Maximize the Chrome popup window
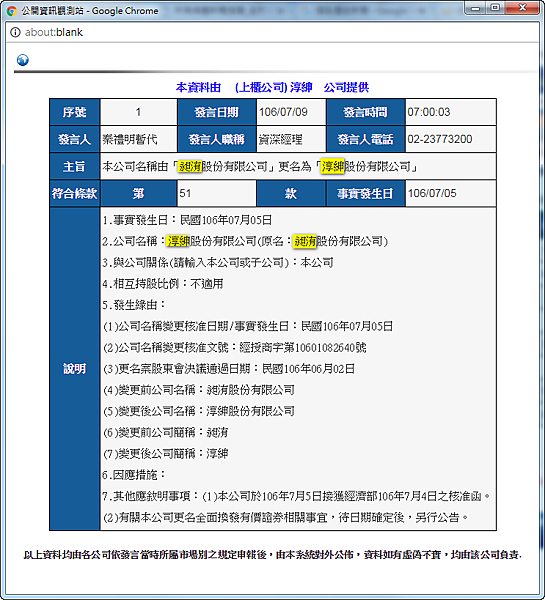 pos(495,8)
